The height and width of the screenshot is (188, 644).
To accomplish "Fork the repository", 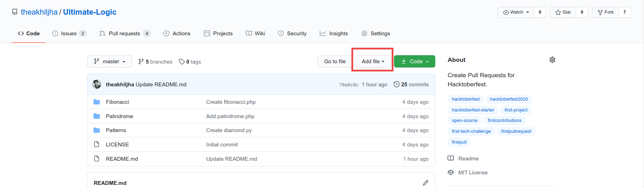I will (x=605, y=12).
